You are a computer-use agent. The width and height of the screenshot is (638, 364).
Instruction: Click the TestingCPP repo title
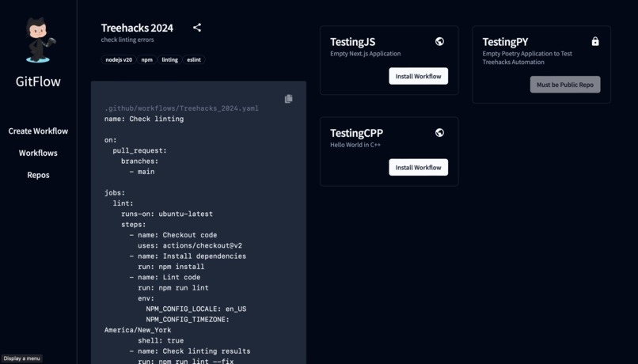coord(356,133)
